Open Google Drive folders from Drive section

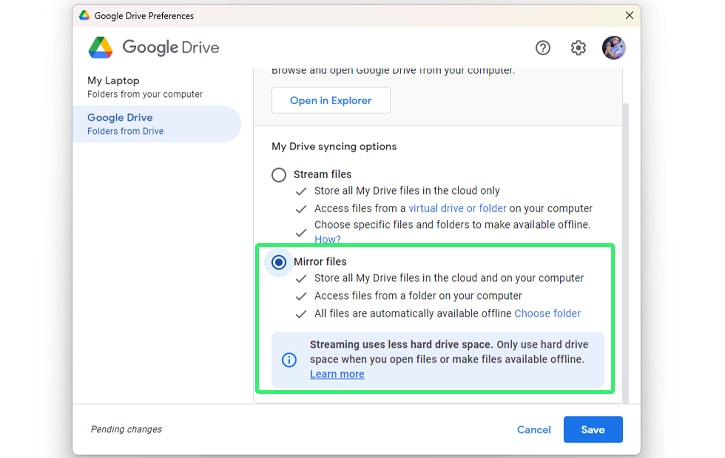click(157, 124)
